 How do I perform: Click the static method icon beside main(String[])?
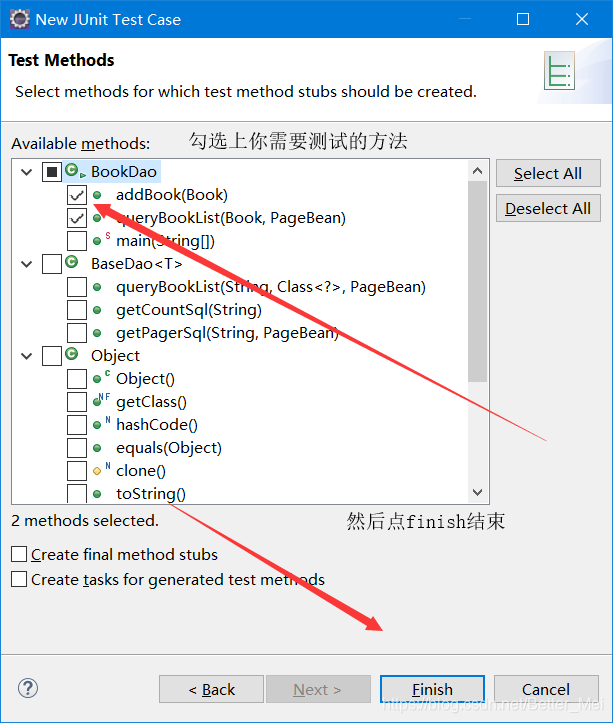(x=101, y=239)
